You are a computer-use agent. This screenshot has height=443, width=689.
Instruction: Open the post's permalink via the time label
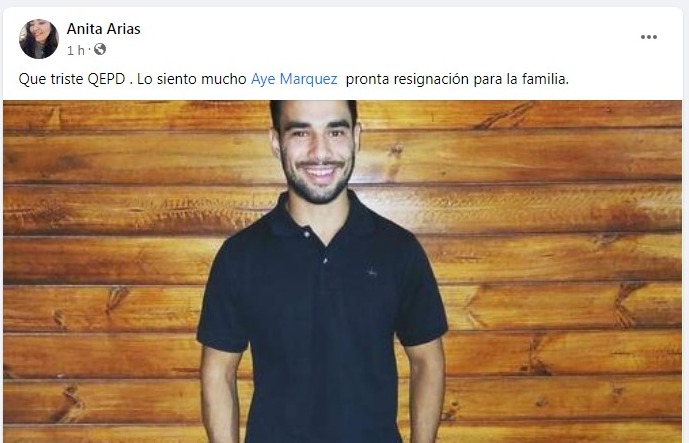76,50
